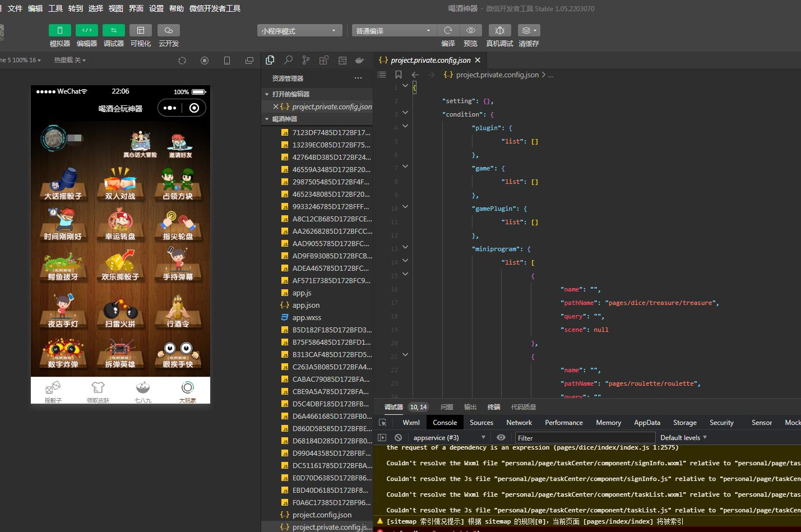801x532 pixels.
Task: Start real device debugging icon
Action: 500,30
